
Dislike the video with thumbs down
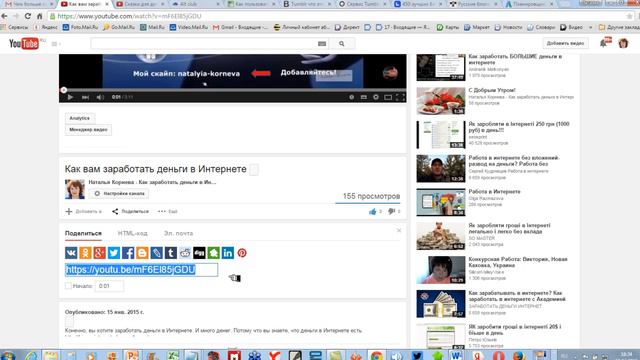click(392, 211)
